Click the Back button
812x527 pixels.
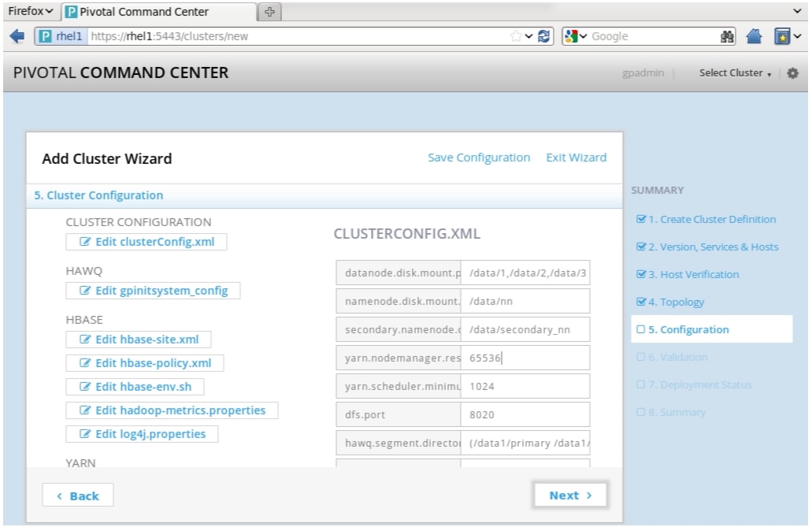78,496
